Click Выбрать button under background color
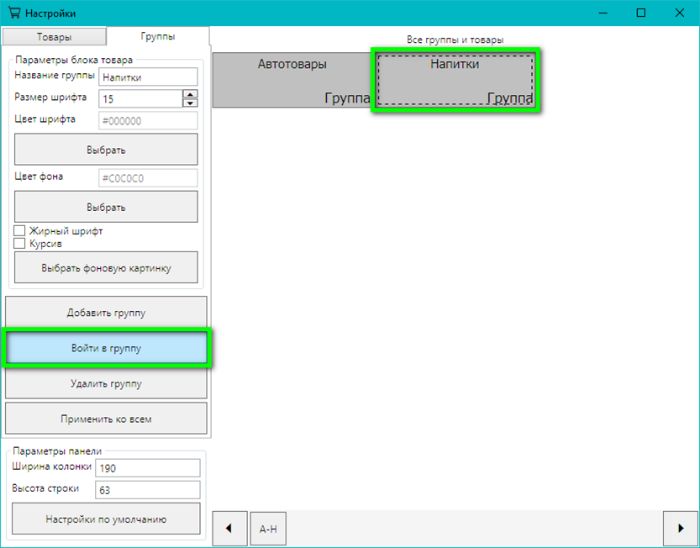The width and height of the screenshot is (700, 548). pyautogui.click(x=106, y=207)
